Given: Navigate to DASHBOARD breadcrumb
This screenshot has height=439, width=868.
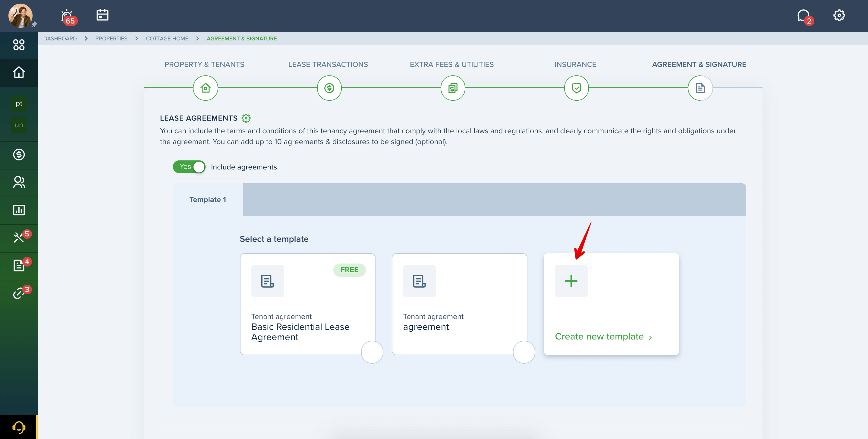Looking at the screenshot, I should pyautogui.click(x=60, y=38).
